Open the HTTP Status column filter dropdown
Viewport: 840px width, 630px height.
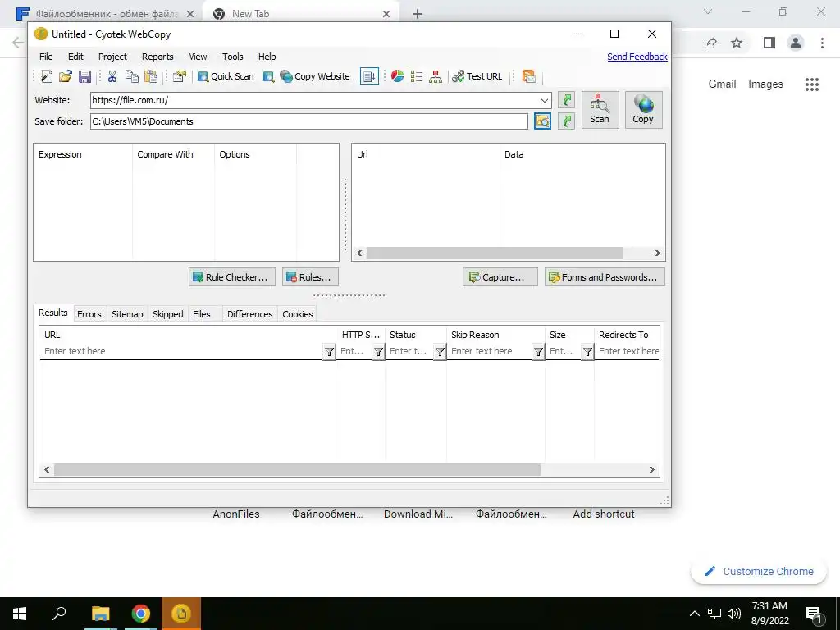[378, 352]
